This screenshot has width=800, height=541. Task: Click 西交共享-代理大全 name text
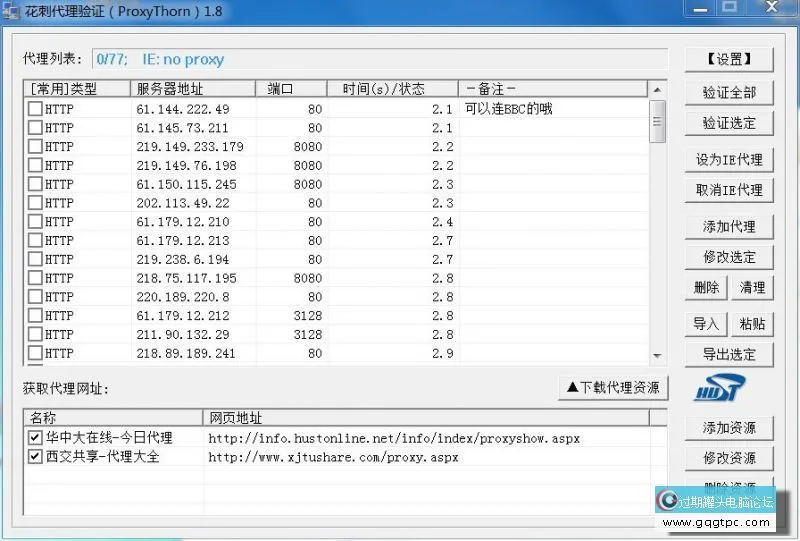tap(103, 456)
